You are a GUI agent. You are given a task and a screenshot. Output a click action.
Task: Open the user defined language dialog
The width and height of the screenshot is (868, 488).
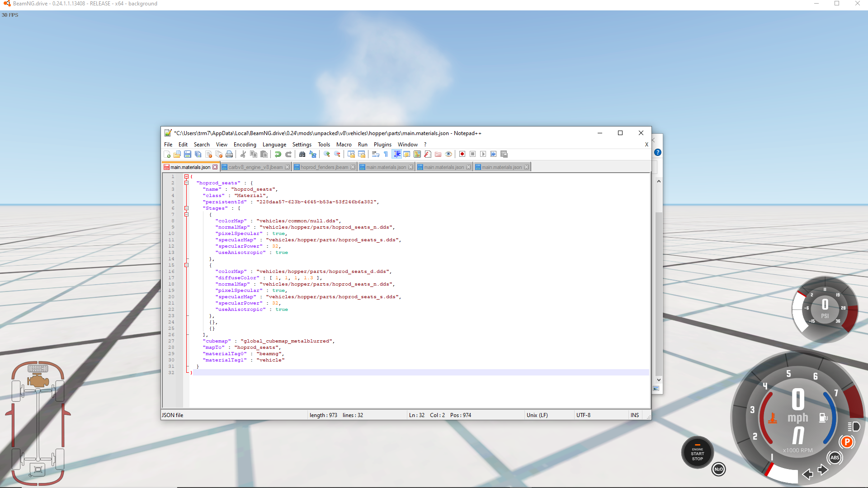coord(407,154)
